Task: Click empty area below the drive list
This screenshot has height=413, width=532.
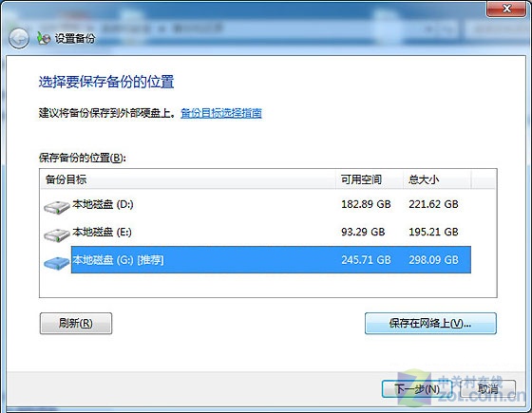Action: coord(268,285)
